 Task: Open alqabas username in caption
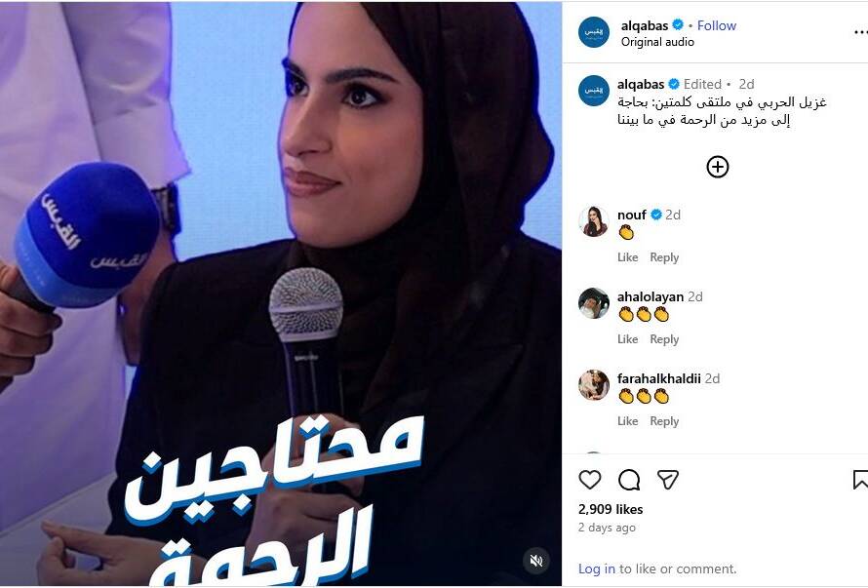coord(641,84)
